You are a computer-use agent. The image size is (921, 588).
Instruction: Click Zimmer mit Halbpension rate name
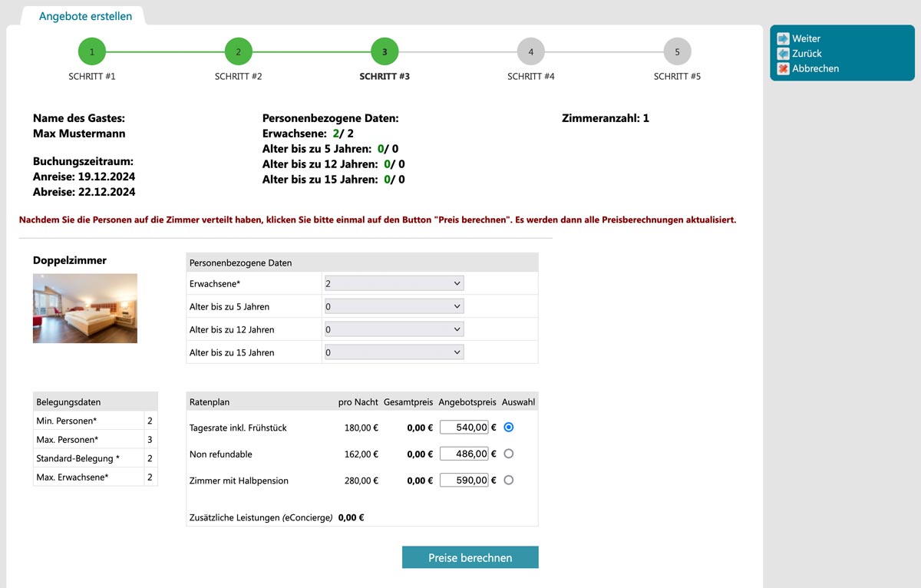pyautogui.click(x=239, y=481)
